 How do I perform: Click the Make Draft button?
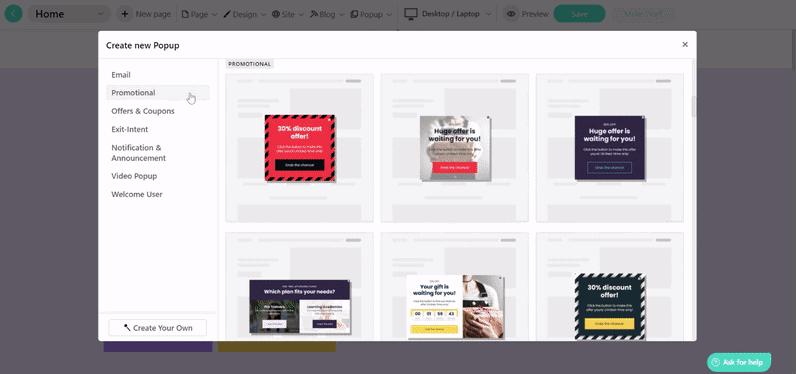(643, 14)
